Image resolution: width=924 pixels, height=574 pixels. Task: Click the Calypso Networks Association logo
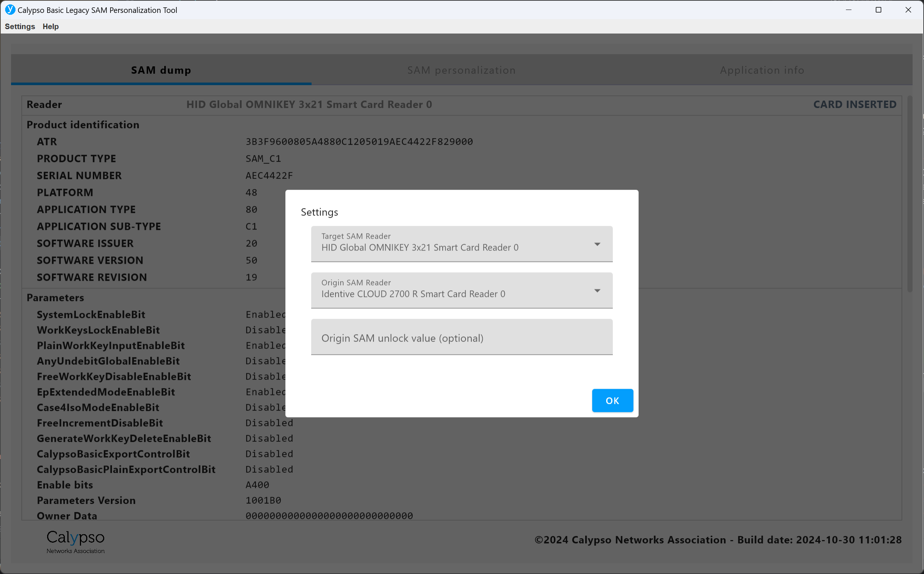click(75, 542)
